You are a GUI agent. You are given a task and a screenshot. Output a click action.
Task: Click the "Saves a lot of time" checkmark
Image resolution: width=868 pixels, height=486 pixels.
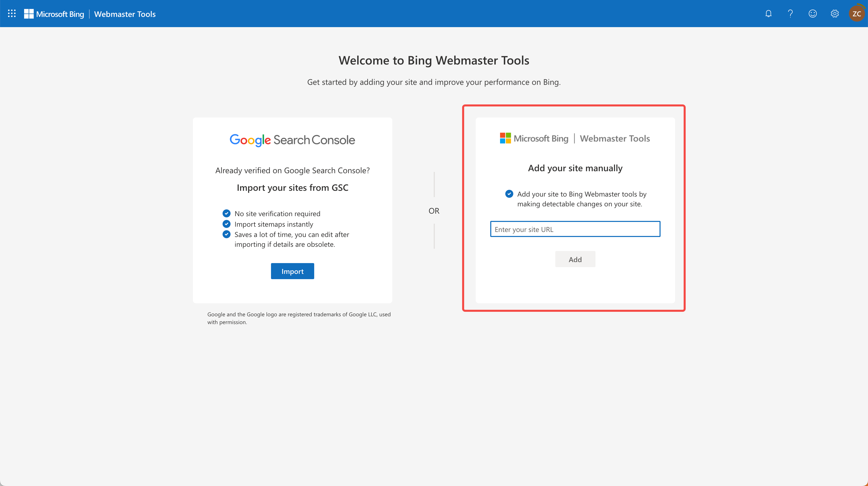coord(227,234)
